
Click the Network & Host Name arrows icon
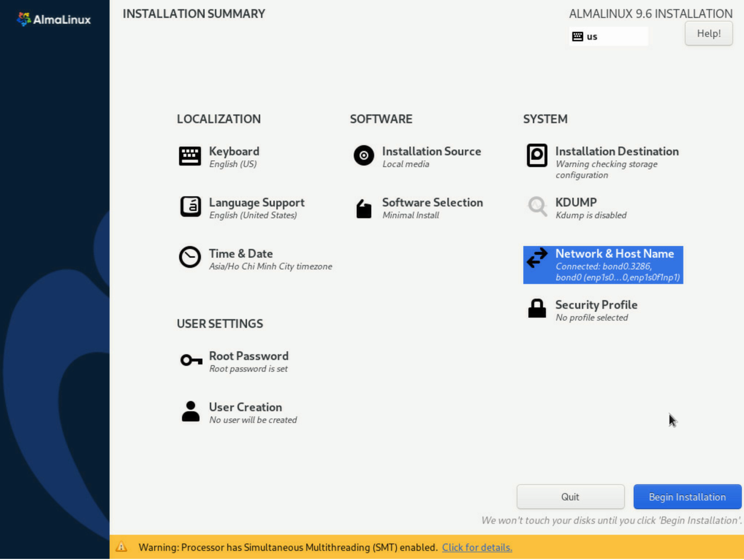coord(537,258)
